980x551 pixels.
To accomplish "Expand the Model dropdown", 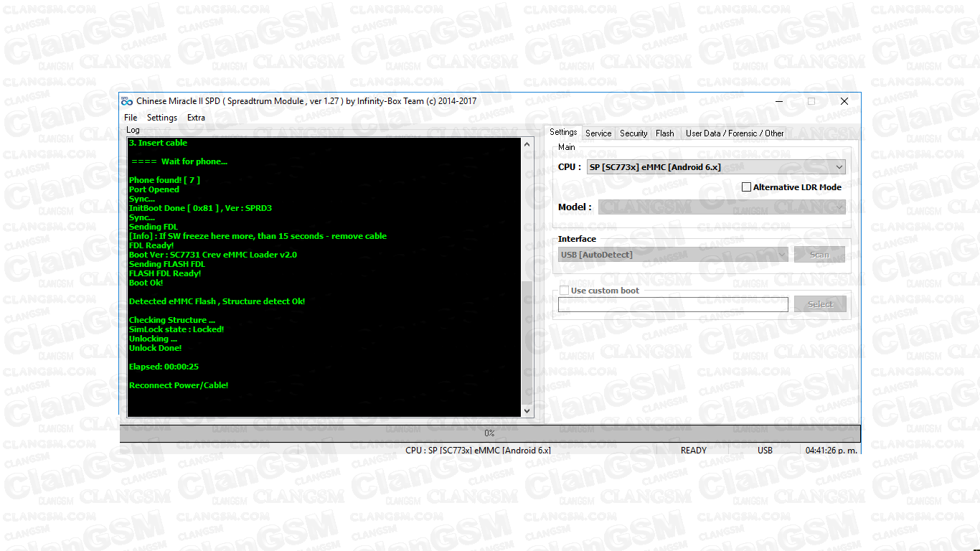I will pyautogui.click(x=722, y=207).
